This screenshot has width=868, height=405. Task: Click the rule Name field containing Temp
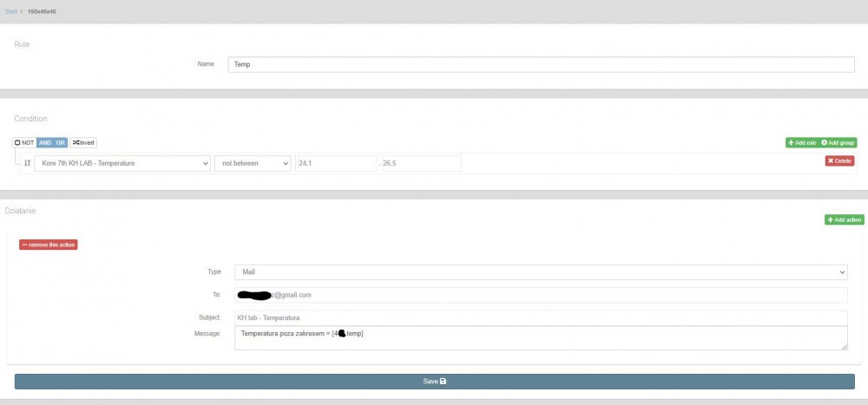pyautogui.click(x=541, y=64)
